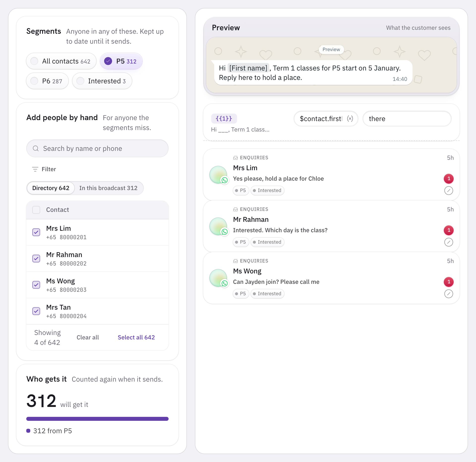
Task: Uncheck Mrs Tan in the contact list
Action: pyautogui.click(x=36, y=311)
